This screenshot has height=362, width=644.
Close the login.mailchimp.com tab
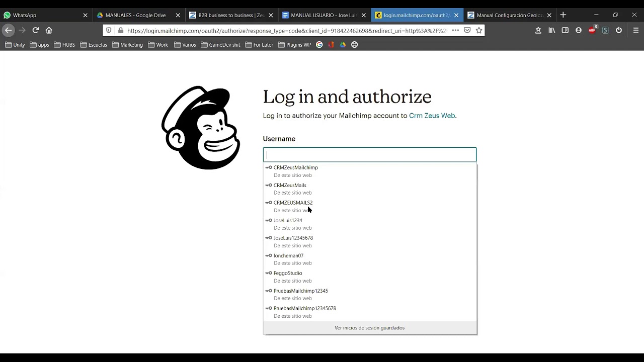[456, 15]
